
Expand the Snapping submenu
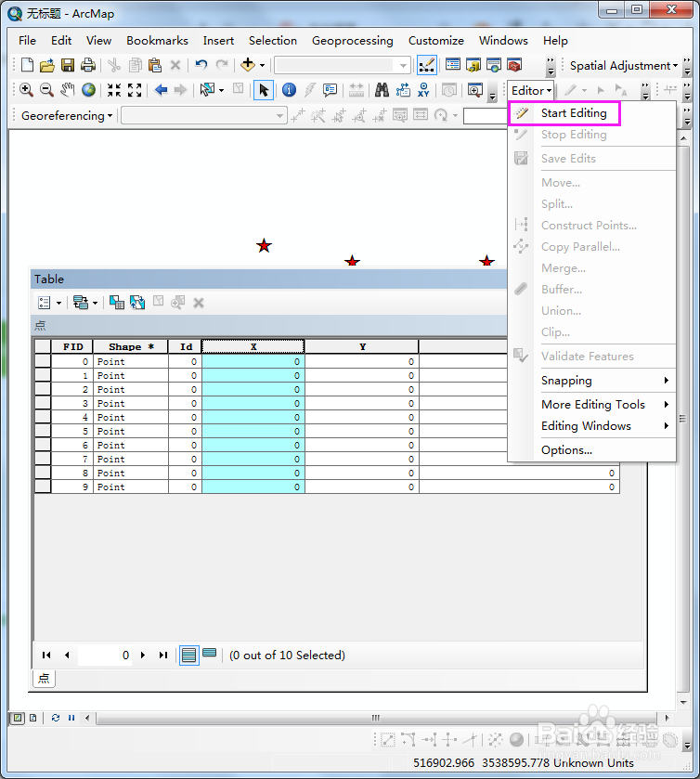tap(604, 381)
